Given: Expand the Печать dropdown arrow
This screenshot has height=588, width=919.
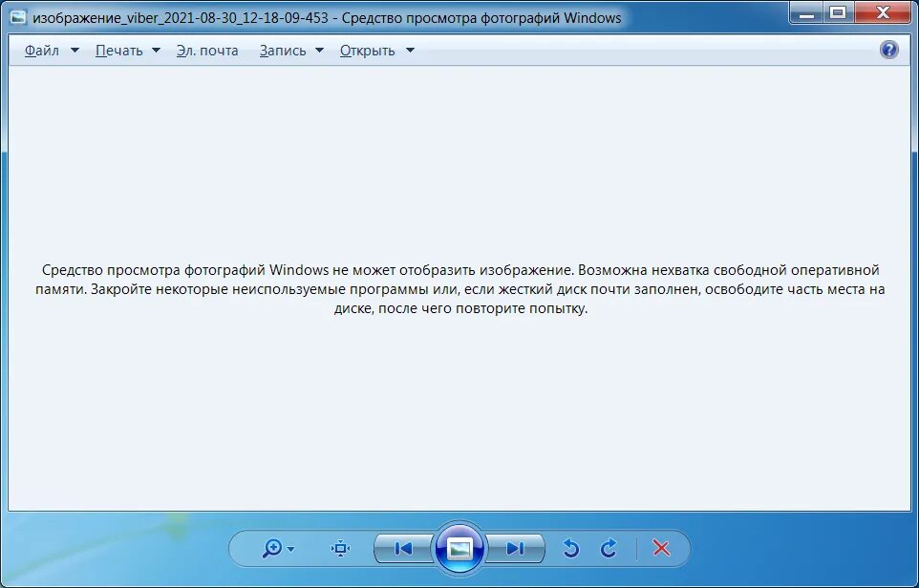Looking at the screenshot, I should (x=156, y=51).
